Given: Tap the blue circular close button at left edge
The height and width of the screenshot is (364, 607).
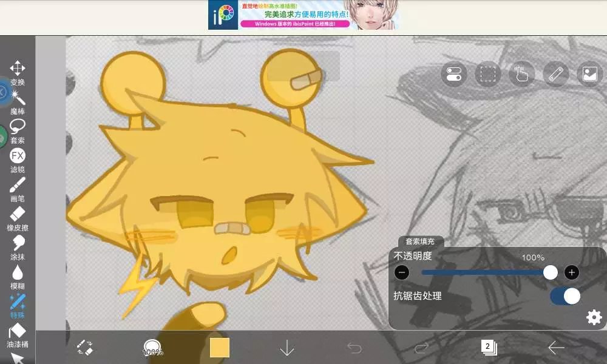Looking at the screenshot, I should (3, 92).
